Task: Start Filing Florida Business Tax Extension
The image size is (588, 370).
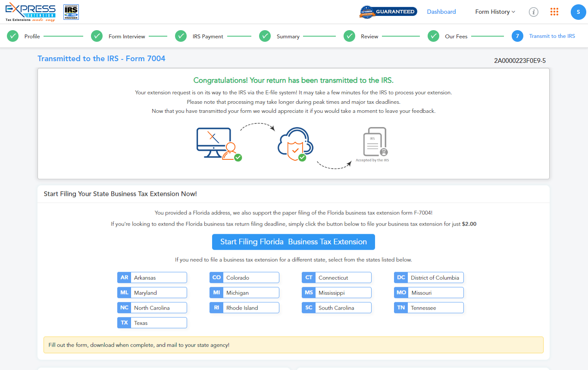Action: coord(294,242)
